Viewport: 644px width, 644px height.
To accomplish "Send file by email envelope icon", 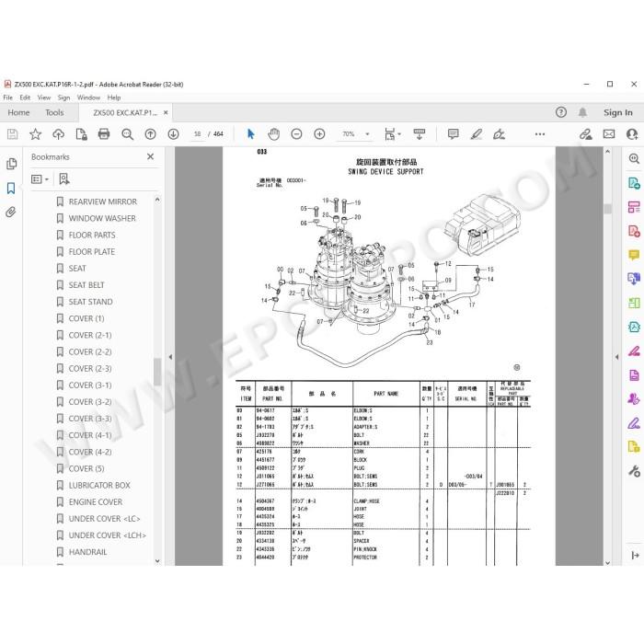I will (609, 134).
